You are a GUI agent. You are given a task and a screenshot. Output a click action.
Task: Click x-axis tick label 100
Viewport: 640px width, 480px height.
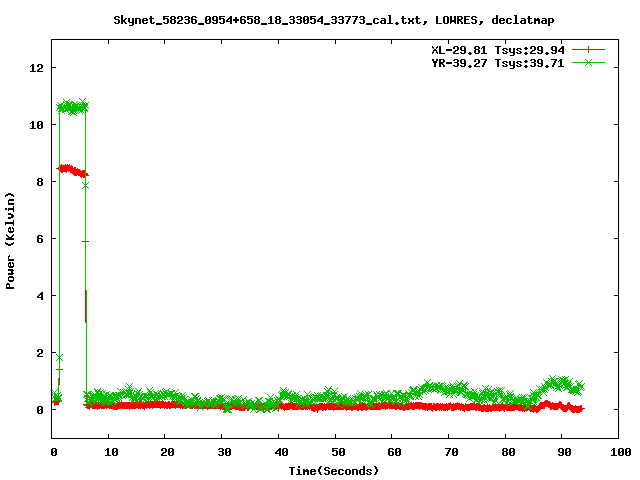click(x=620, y=452)
